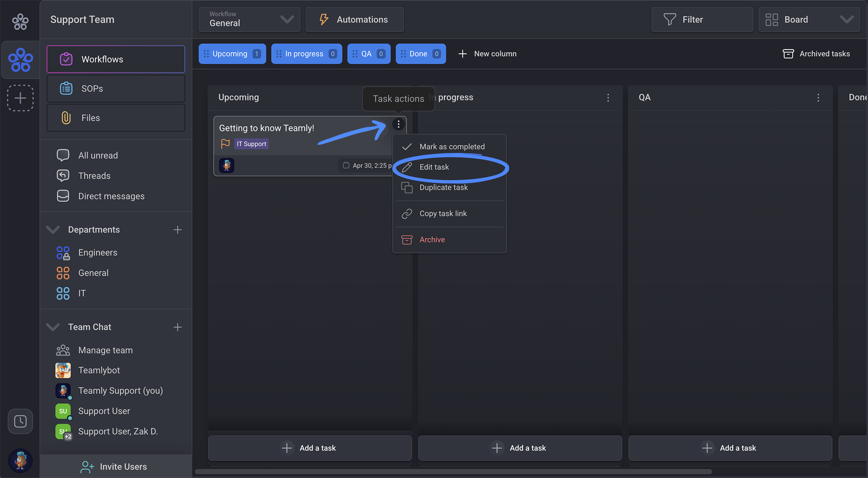Add a new workspace with dashed plus
The width and height of the screenshot is (868, 478).
coord(21,98)
